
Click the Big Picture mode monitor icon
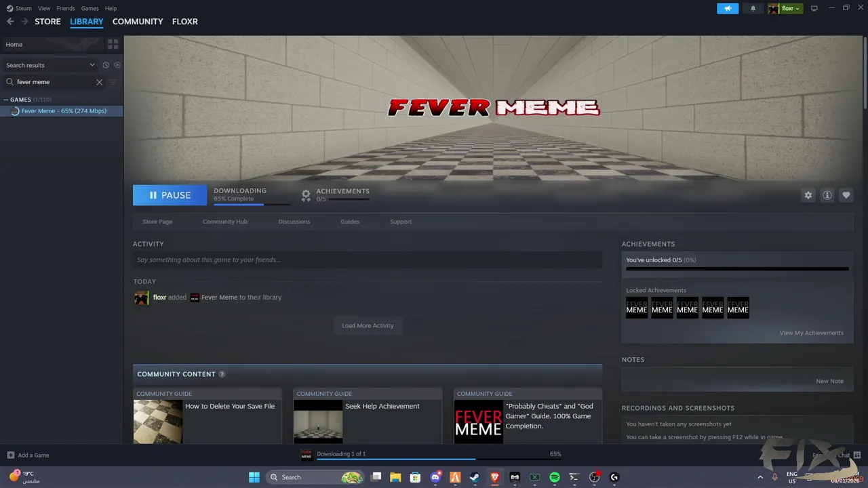[x=814, y=8]
